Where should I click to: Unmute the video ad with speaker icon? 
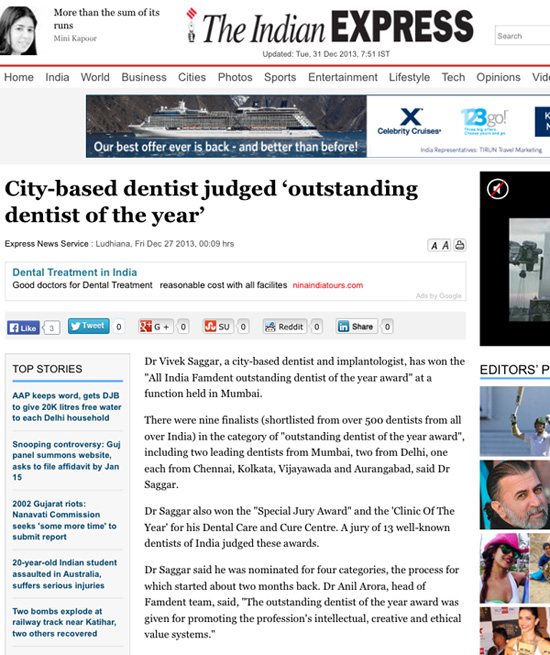[x=497, y=189]
